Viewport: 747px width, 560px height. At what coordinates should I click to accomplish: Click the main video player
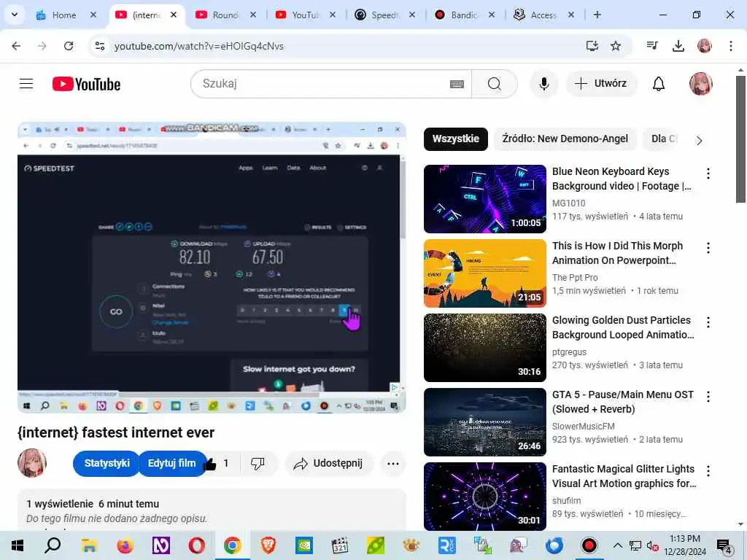pos(212,267)
